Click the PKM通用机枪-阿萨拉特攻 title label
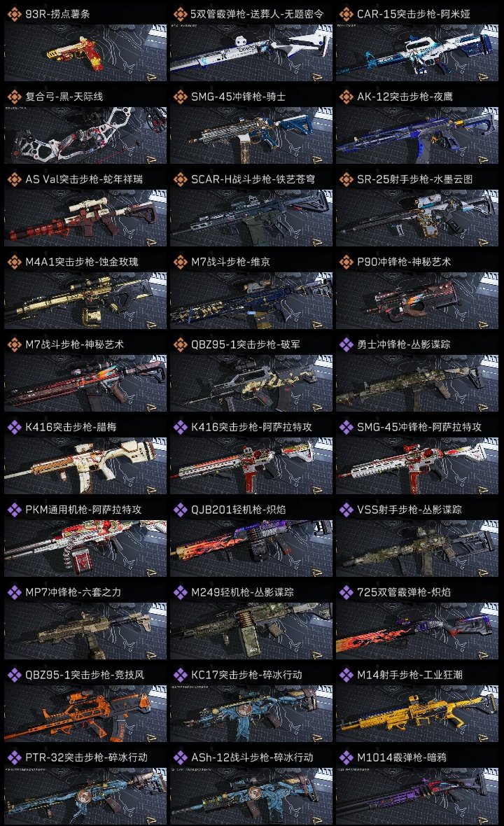The image size is (504, 826). tap(83, 510)
